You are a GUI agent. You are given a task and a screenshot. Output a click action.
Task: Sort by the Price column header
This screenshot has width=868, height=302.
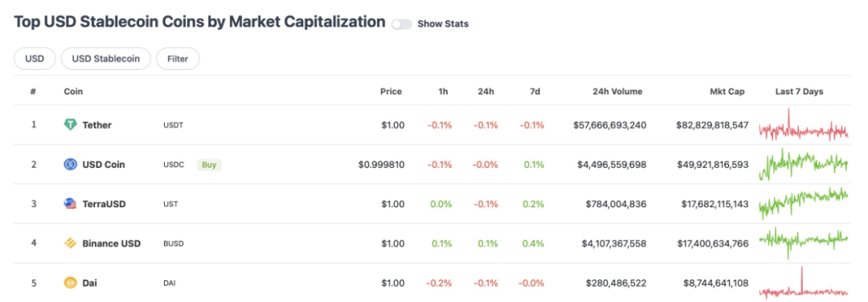391,92
